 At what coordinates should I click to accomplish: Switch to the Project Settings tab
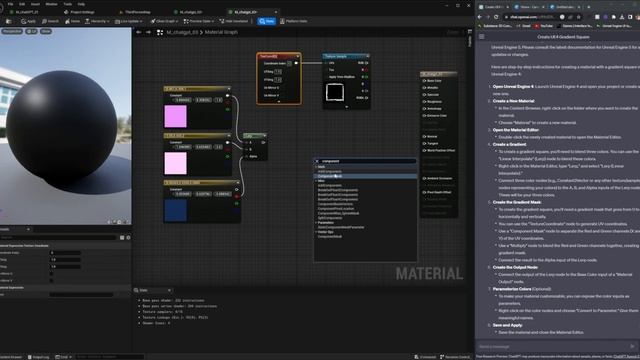[79, 12]
